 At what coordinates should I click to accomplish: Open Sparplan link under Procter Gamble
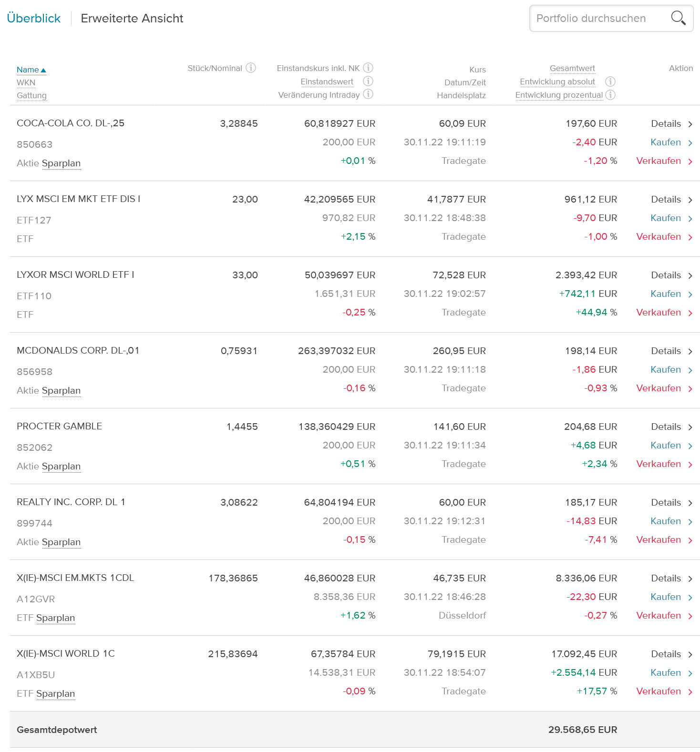(61, 467)
